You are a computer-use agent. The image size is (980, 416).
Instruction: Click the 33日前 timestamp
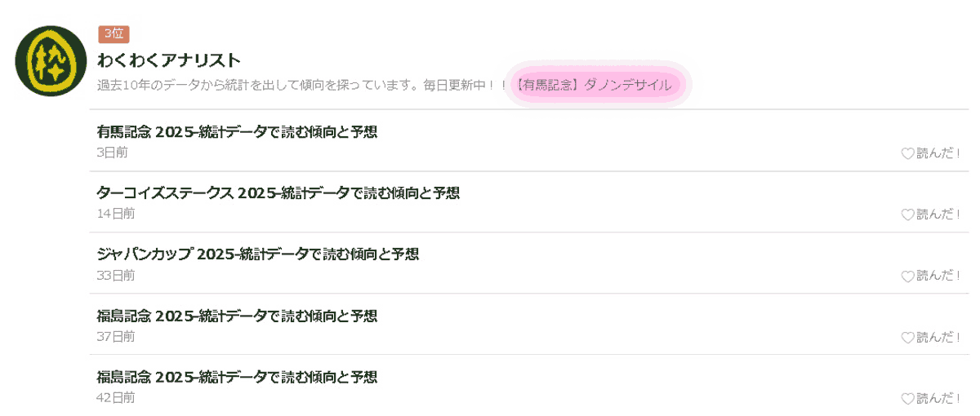click(x=115, y=275)
